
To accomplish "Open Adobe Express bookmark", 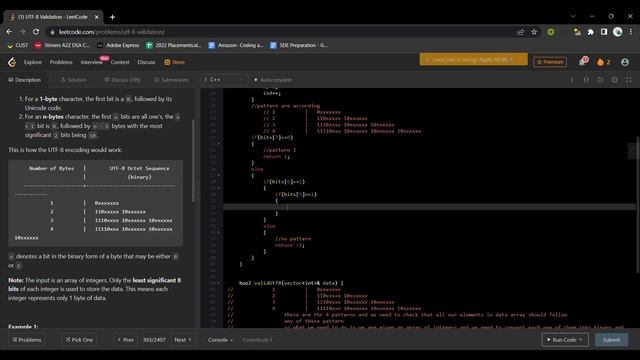I will 118,45.
